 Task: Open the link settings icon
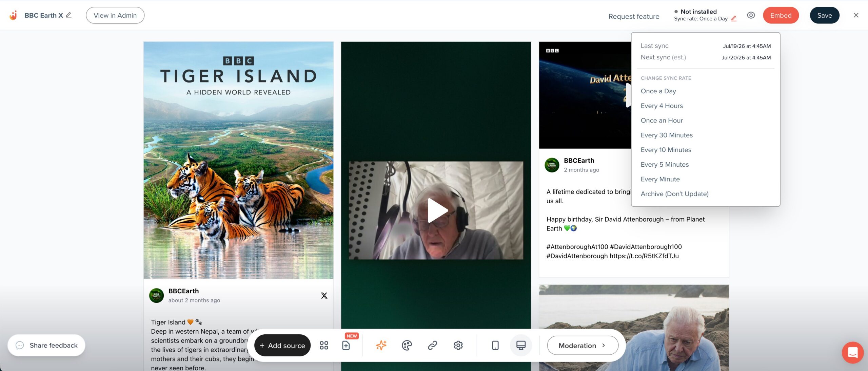pos(432,345)
